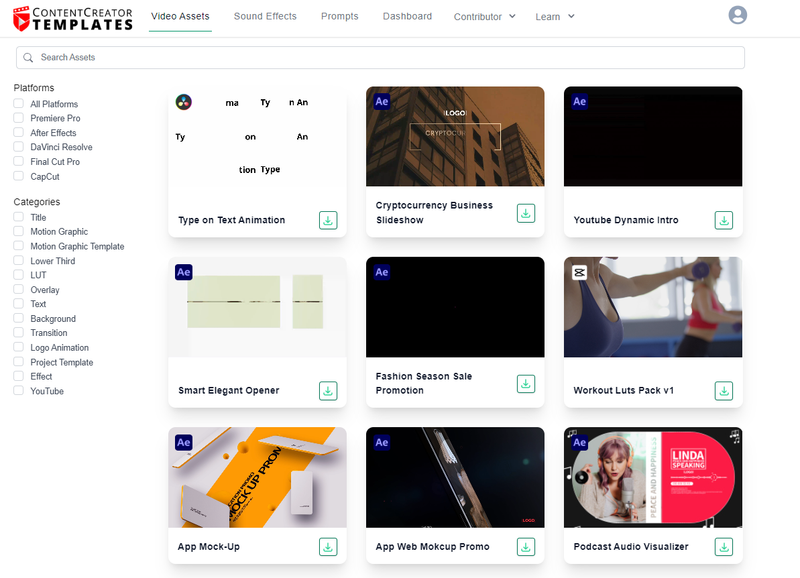This screenshot has height=578, width=800.
Task: Download the Type on Text Animation template
Action: coord(328,220)
